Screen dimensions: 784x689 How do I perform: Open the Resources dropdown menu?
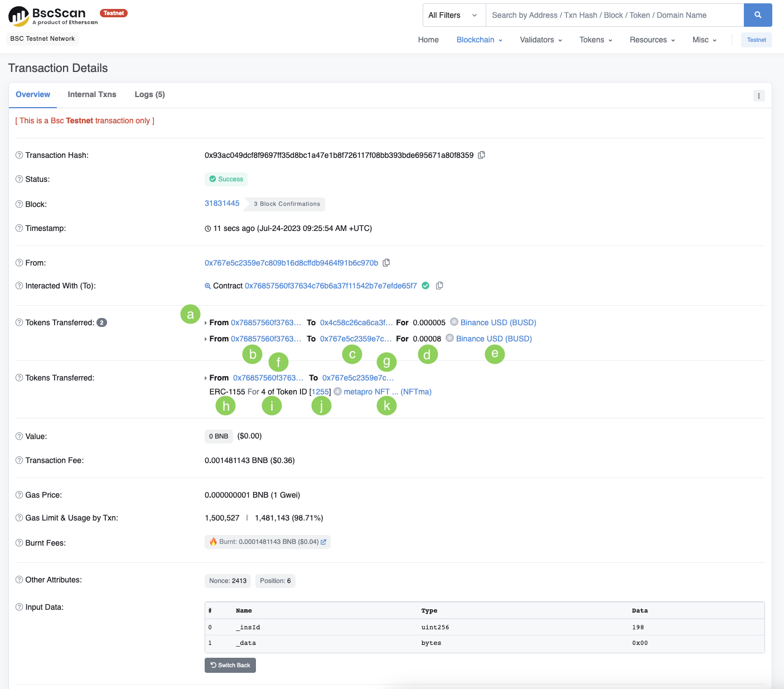tap(652, 40)
